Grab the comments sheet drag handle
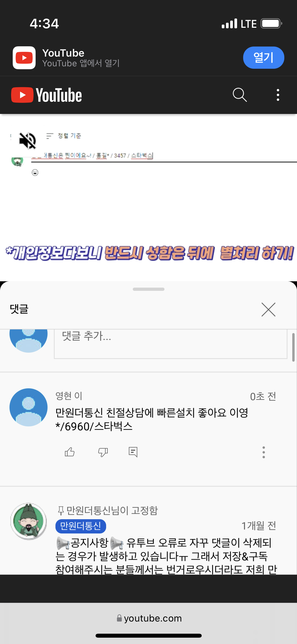 pyautogui.click(x=149, y=289)
